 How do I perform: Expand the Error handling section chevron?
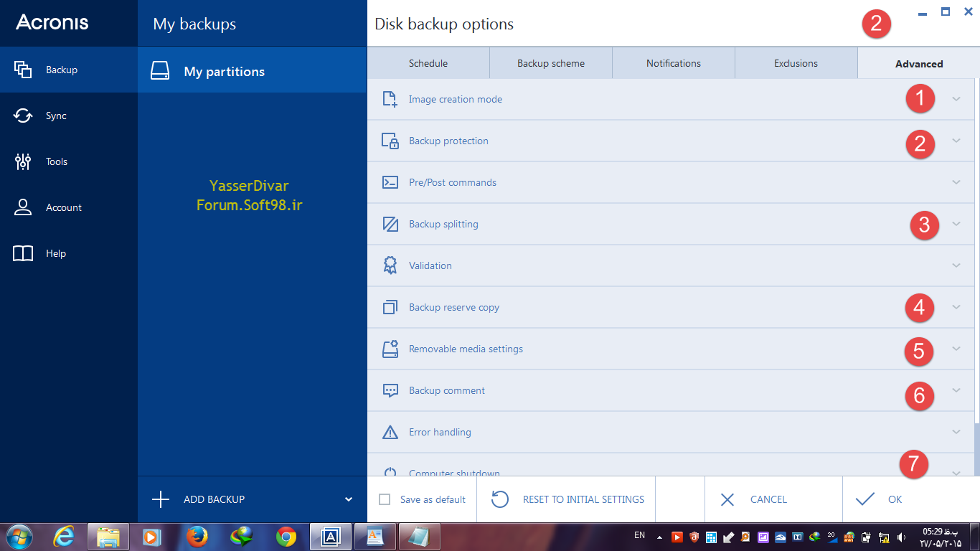pyautogui.click(x=956, y=432)
